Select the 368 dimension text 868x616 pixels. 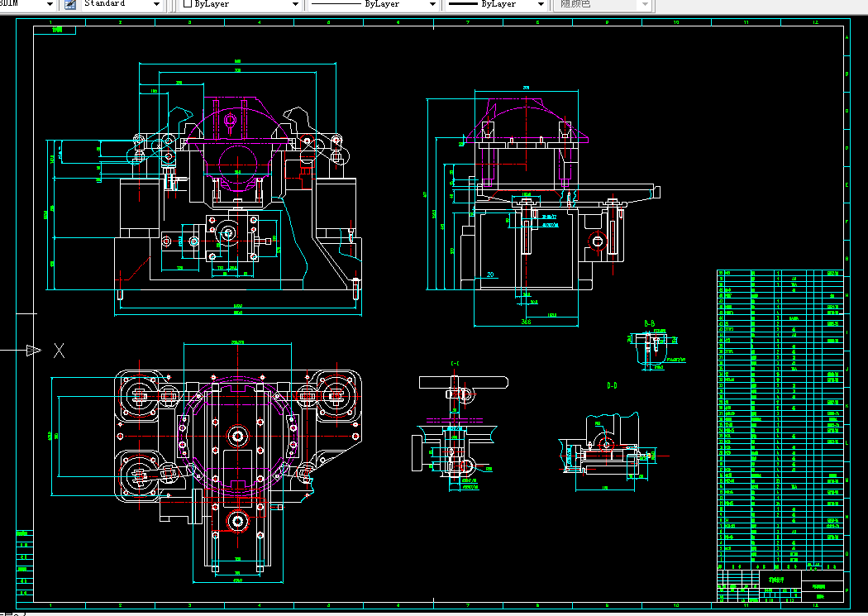pyautogui.click(x=526, y=322)
